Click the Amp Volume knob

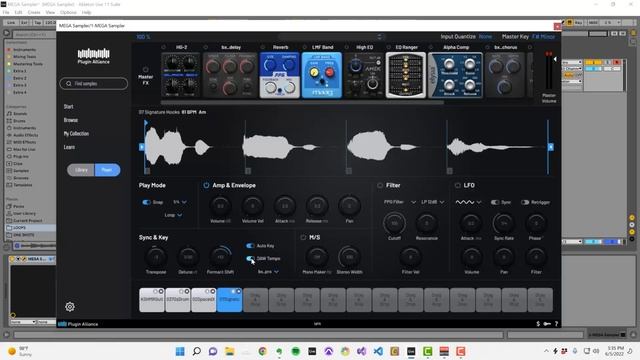click(x=220, y=206)
